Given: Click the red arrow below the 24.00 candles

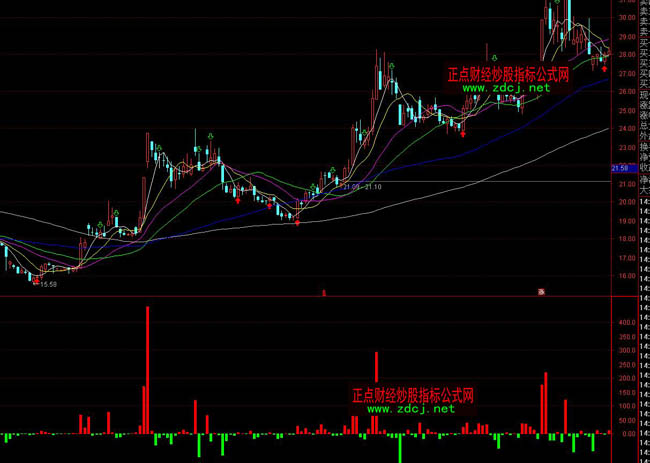Looking at the screenshot, I should click(462, 131).
